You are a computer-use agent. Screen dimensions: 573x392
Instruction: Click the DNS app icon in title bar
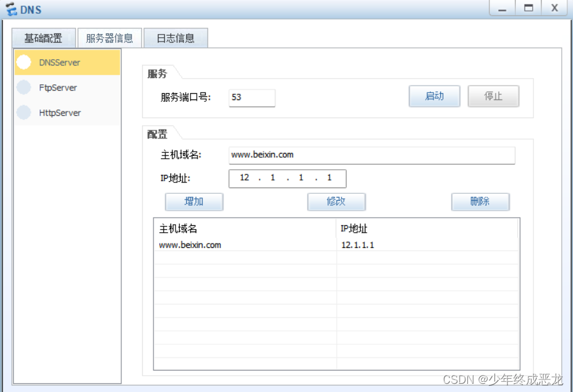[11, 9]
